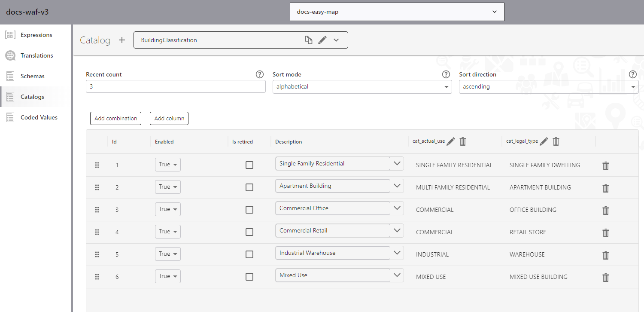
Task: Grab drag handle of row 2
Action: [97, 187]
